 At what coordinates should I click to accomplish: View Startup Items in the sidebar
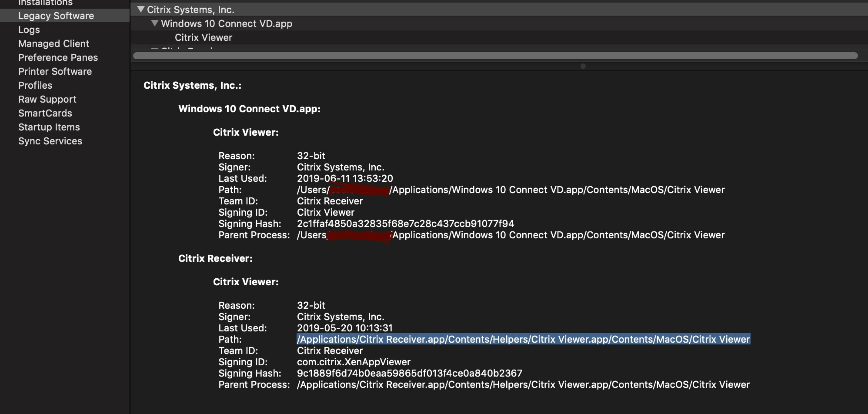49,127
